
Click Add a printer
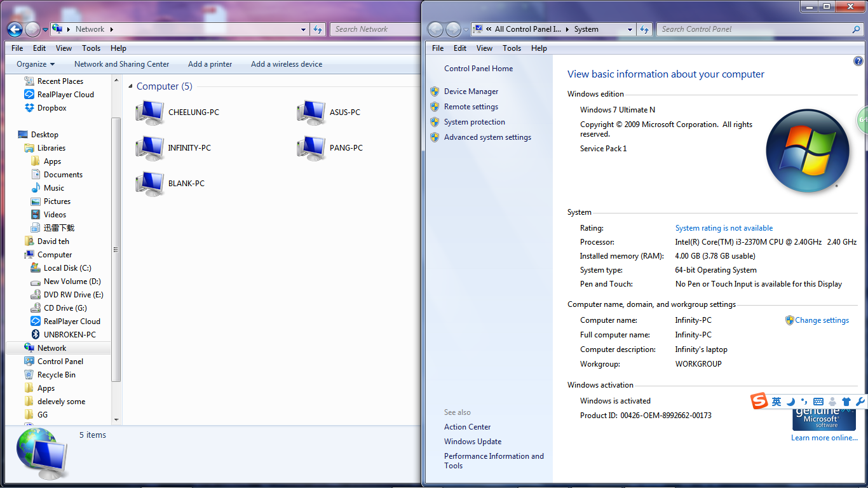[x=210, y=64]
